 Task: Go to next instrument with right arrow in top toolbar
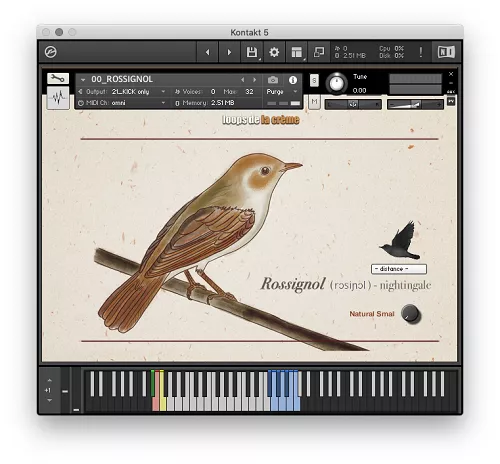229,52
